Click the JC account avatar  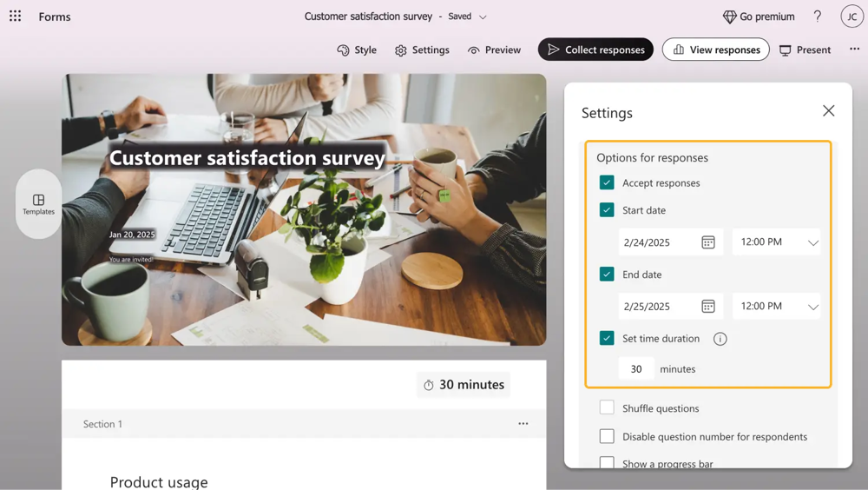pos(852,17)
